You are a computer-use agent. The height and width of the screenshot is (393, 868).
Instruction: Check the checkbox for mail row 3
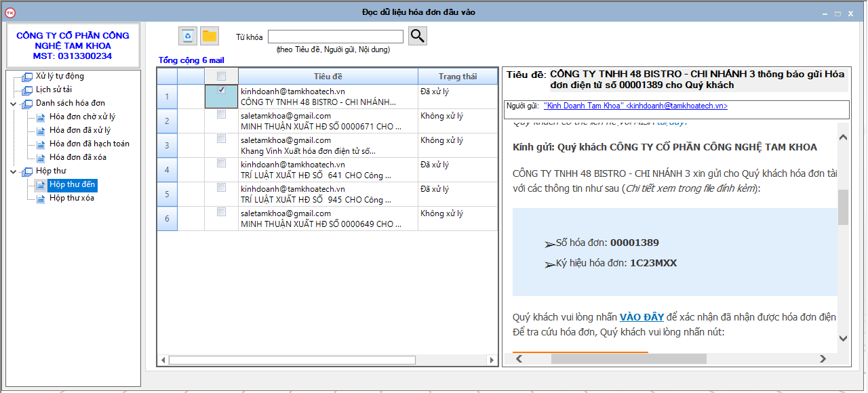pyautogui.click(x=221, y=139)
